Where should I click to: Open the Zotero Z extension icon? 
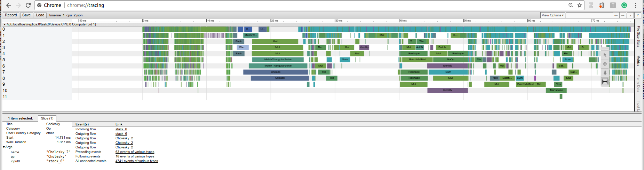591,5
